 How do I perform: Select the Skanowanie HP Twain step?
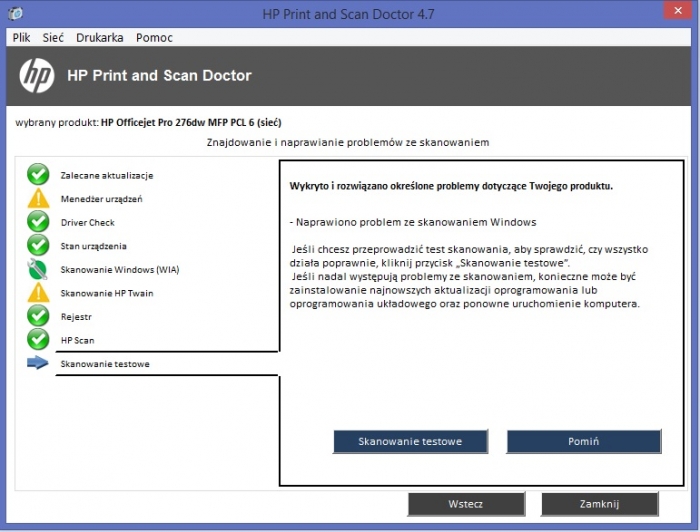(107, 293)
